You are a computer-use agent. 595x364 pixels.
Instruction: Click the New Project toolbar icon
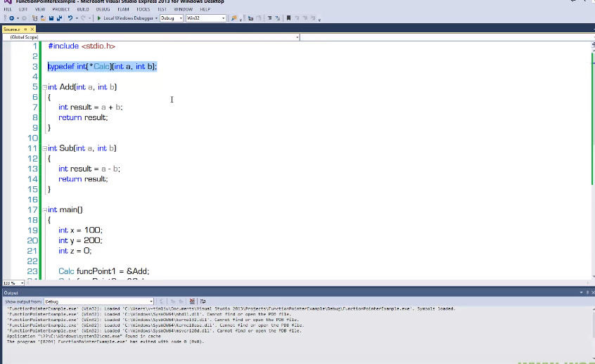coord(35,18)
